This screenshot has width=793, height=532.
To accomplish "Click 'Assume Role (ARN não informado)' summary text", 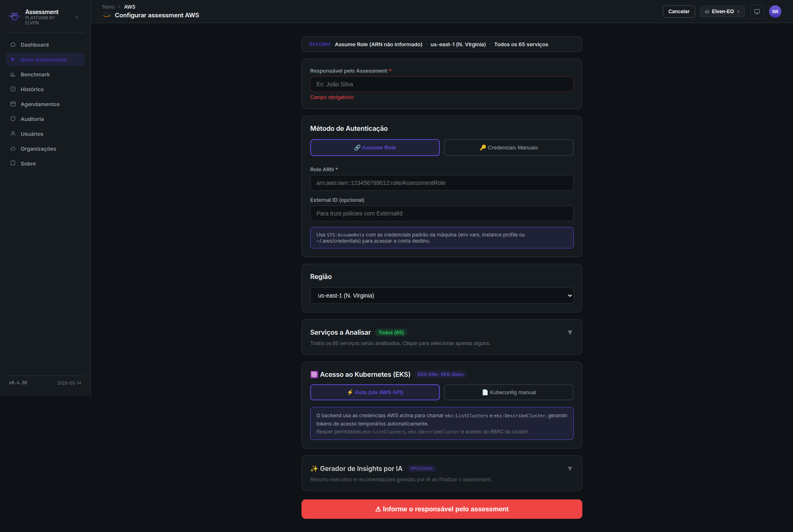I will coord(378,45).
